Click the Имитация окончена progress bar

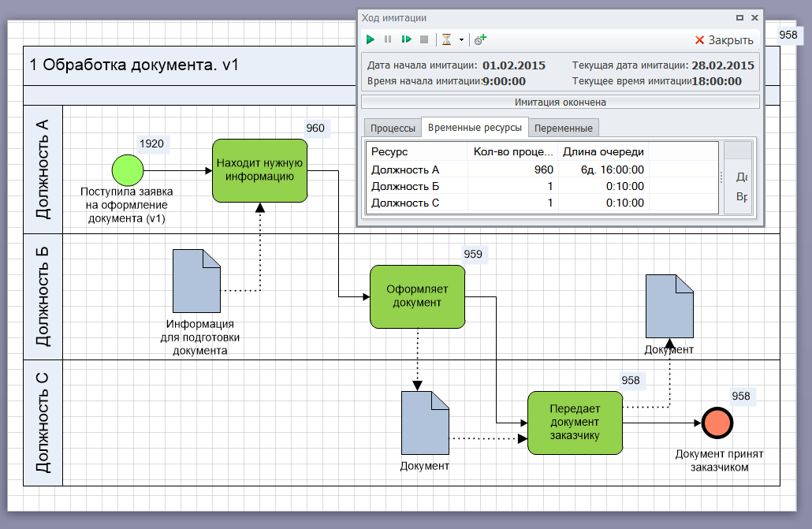click(560, 102)
